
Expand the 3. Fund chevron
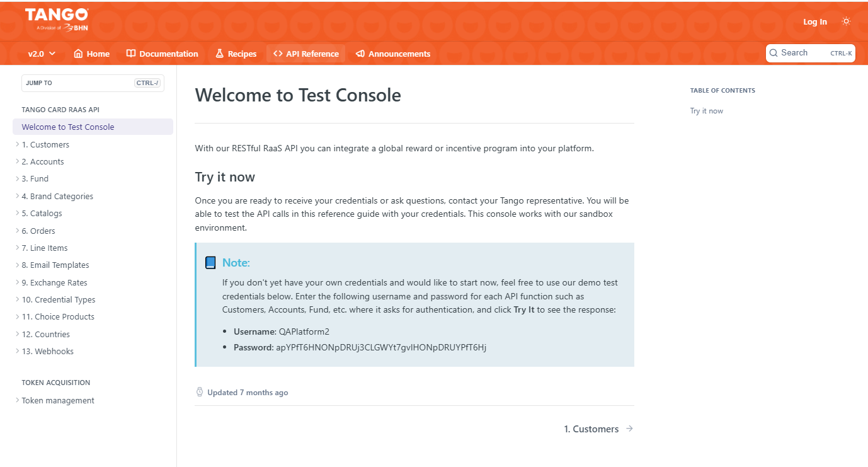click(x=17, y=178)
